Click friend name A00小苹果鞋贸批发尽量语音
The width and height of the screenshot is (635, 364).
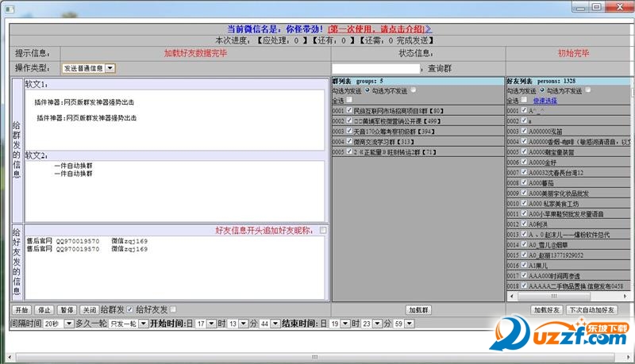tap(566, 214)
